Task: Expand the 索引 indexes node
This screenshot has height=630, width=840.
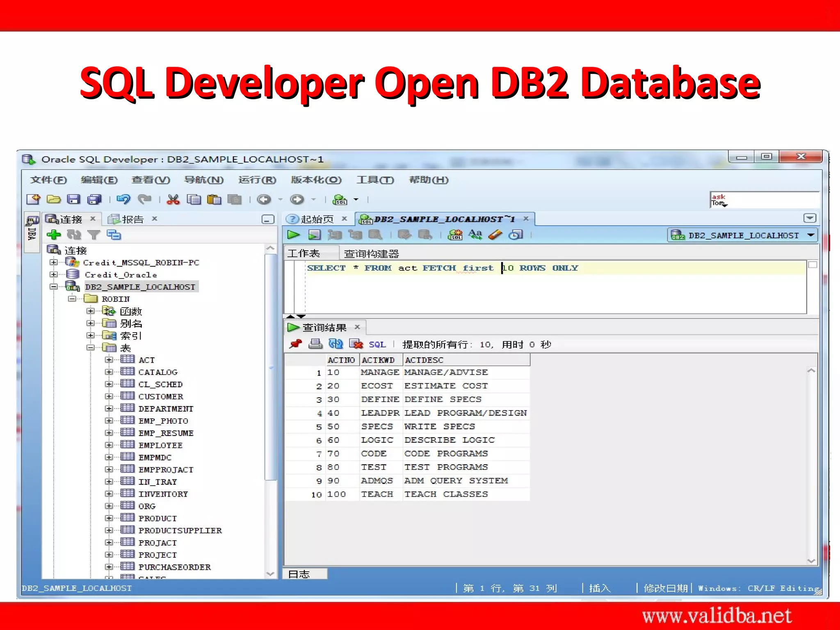Action: point(91,335)
